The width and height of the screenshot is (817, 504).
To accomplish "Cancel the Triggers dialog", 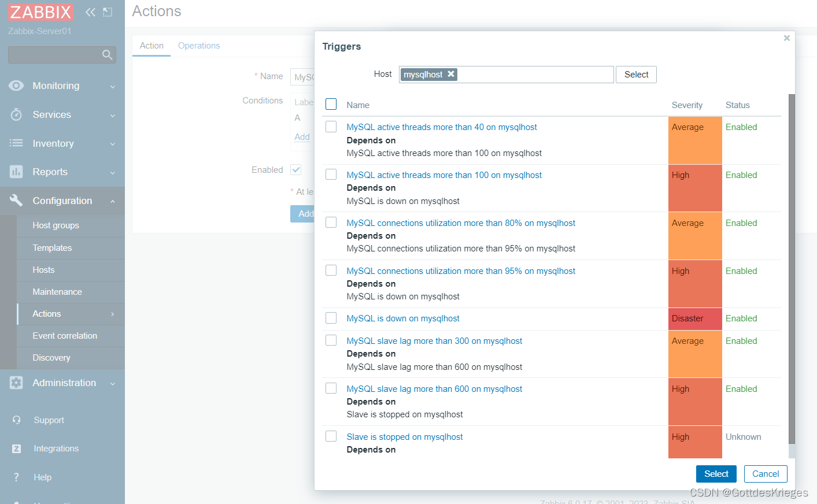I will point(766,474).
